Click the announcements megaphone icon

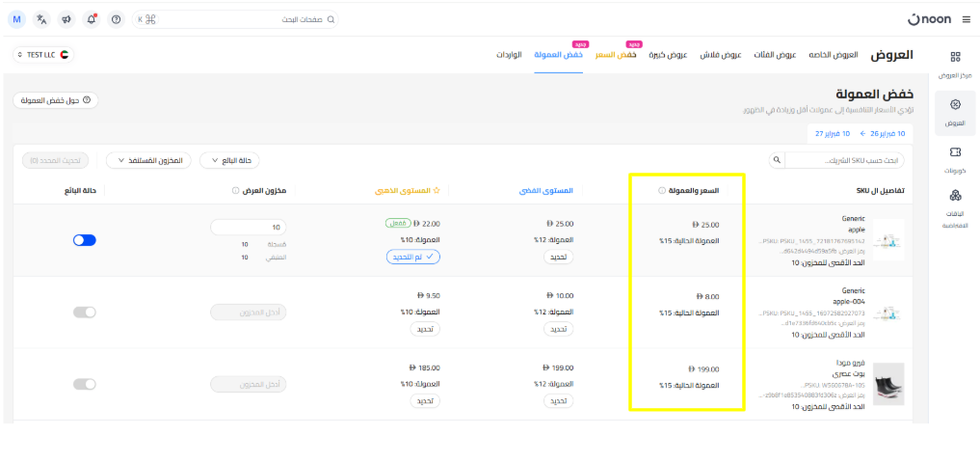[66, 19]
